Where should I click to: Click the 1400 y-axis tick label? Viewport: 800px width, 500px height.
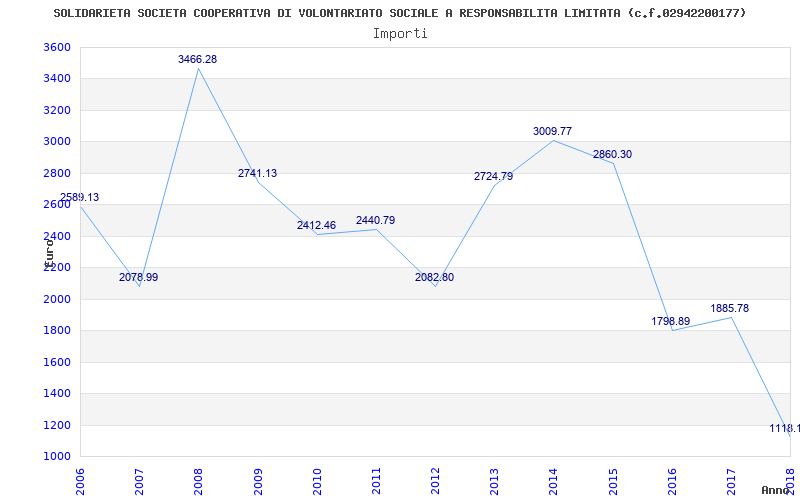point(57,393)
